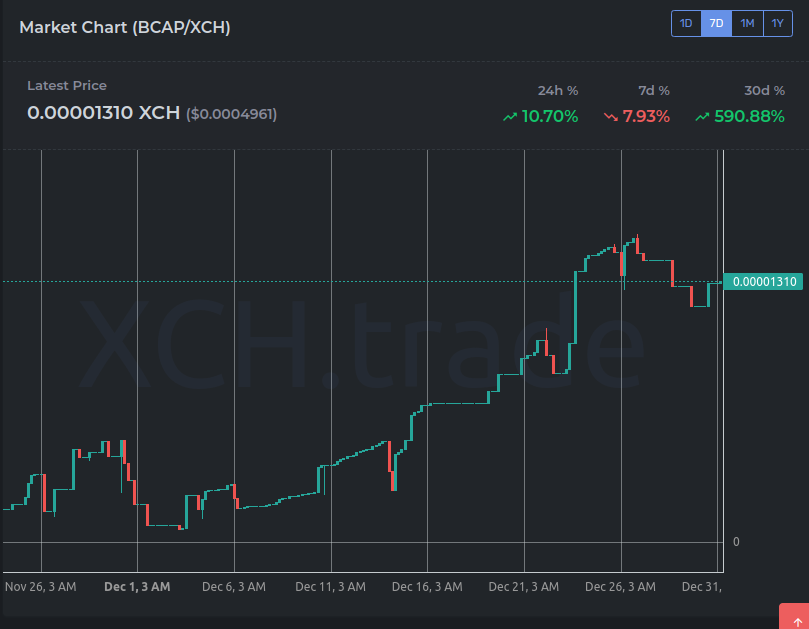Click the Dec 1, 3 AM axis label

pos(137,587)
